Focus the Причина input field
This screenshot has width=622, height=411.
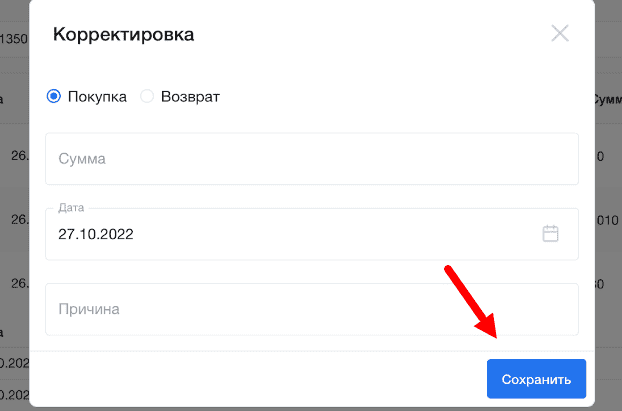(x=312, y=309)
